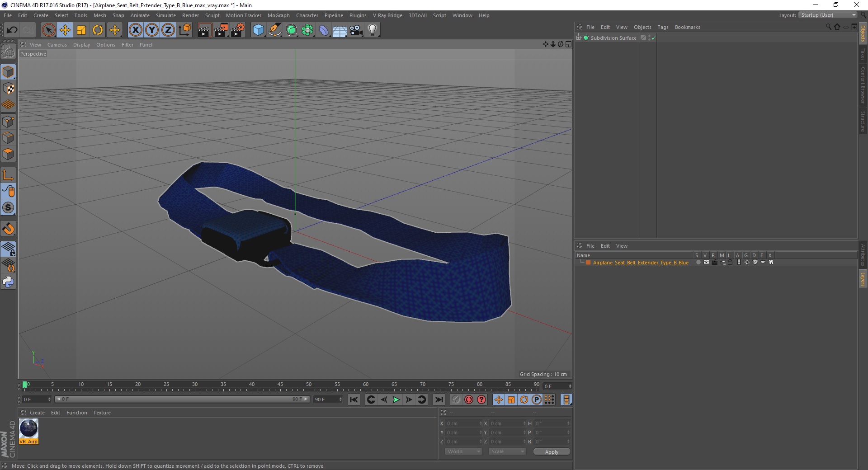Open the Python script icon
This screenshot has width=868, height=470.
[x=8, y=282]
